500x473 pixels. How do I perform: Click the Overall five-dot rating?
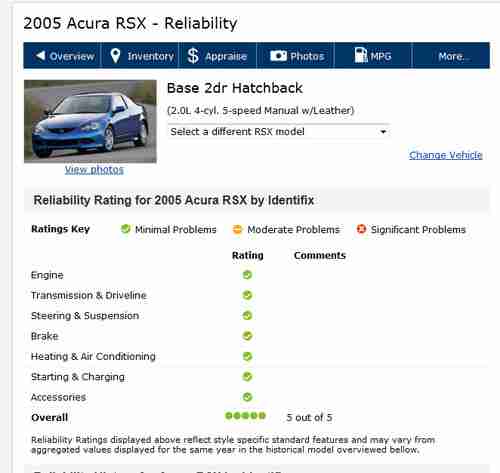point(245,416)
